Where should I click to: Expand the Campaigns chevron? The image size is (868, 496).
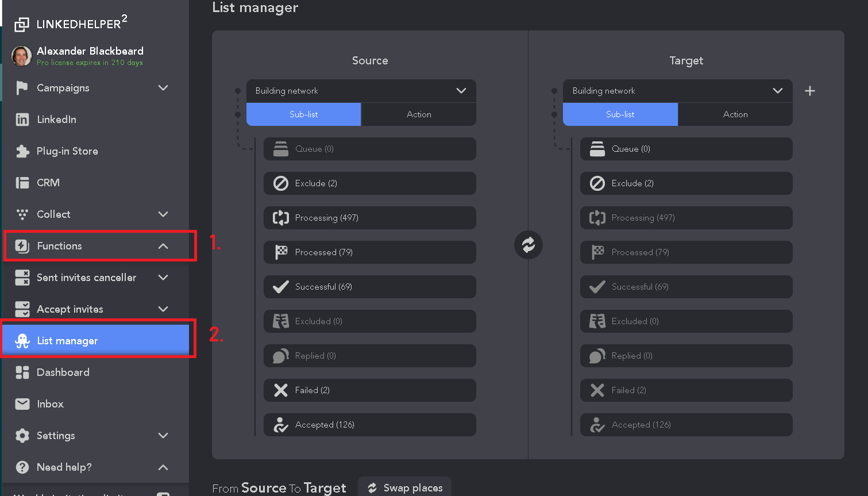tap(163, 88)
